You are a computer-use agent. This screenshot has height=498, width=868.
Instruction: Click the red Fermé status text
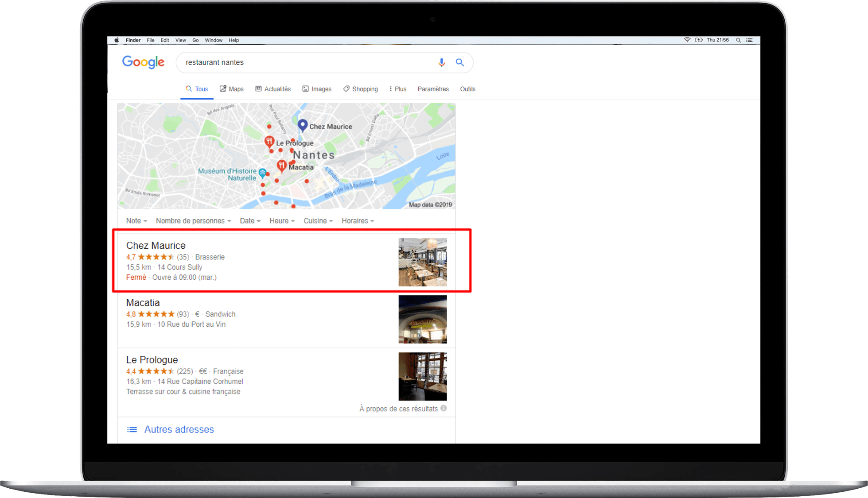click(x=136, y=278)
